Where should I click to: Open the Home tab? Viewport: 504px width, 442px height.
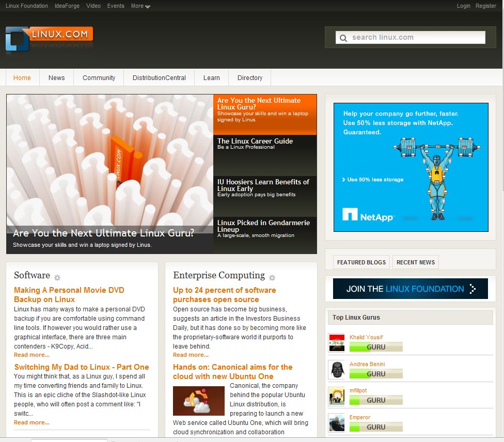22,78
